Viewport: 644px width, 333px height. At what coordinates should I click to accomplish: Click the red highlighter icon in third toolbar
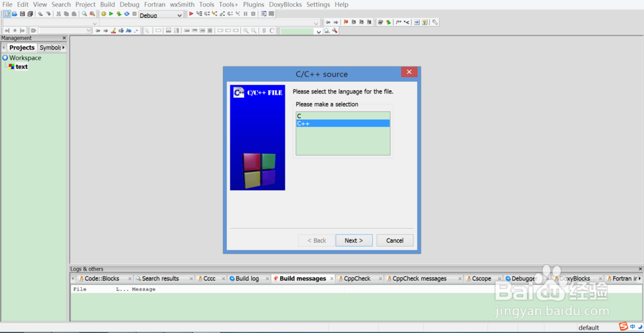click(114, 30)
